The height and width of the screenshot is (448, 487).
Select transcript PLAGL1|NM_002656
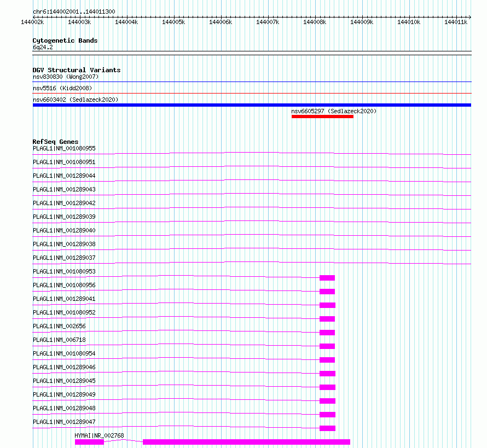(59, 326)
